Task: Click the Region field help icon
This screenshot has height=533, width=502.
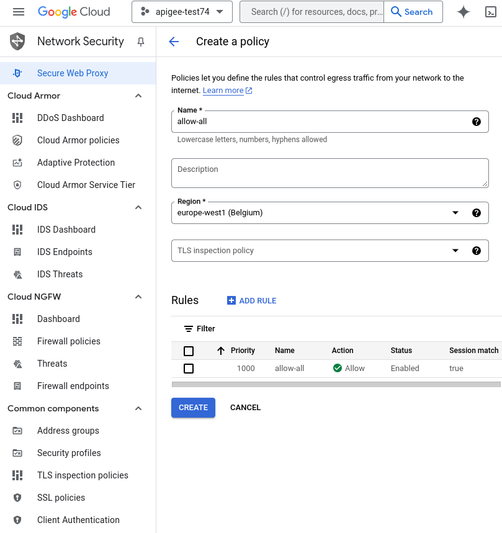Action: 476,213
